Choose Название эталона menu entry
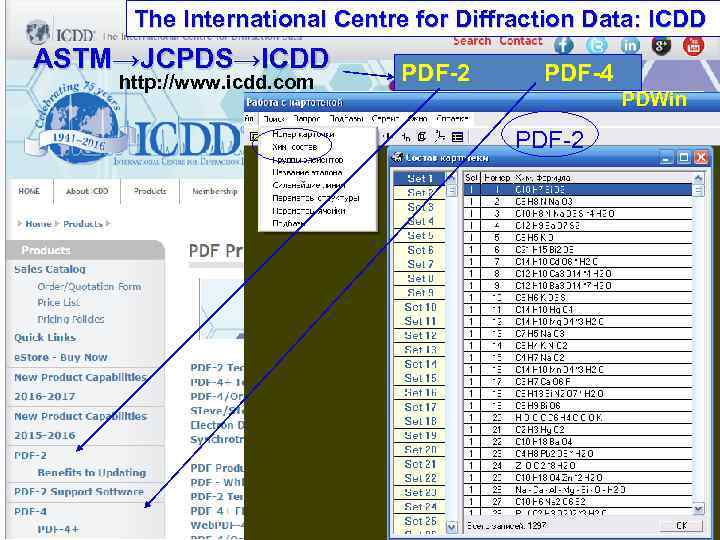 click(x=307, y=173)
